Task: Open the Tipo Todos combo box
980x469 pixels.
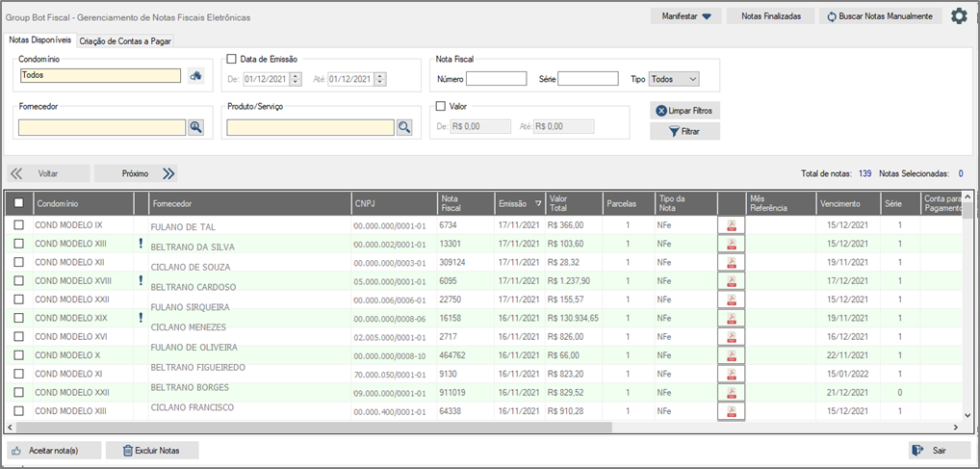Action: coord(675,79)
